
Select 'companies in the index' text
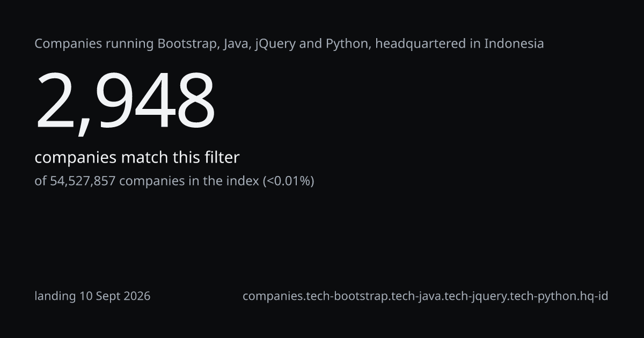click(x=189, y=181)
